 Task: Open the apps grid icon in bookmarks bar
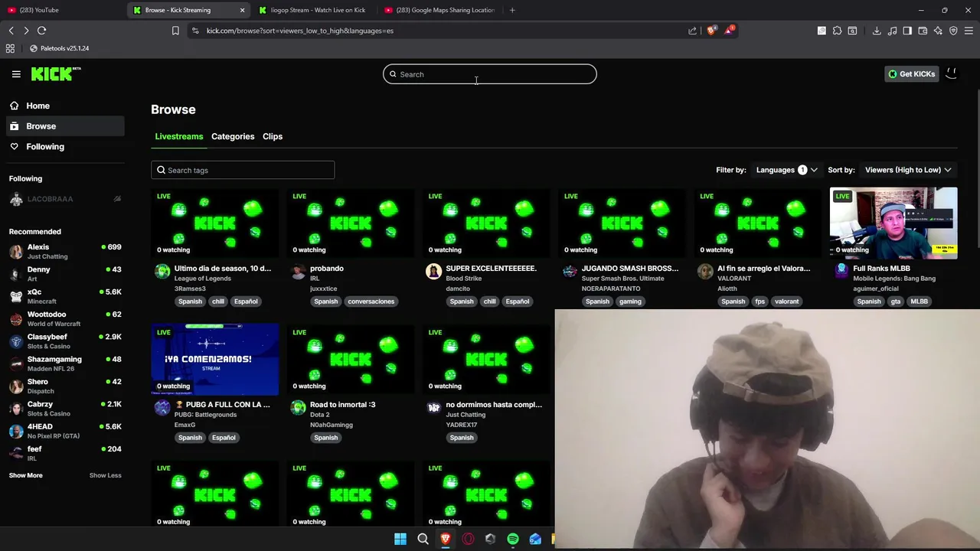[10, 48]
